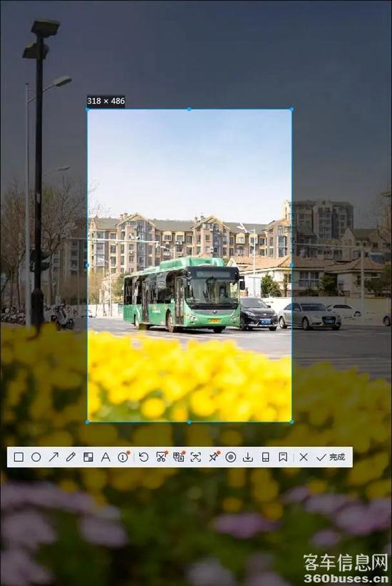Start screen recording from the toolbar
This screenshot has height=586, width=392.
point(231,457)
